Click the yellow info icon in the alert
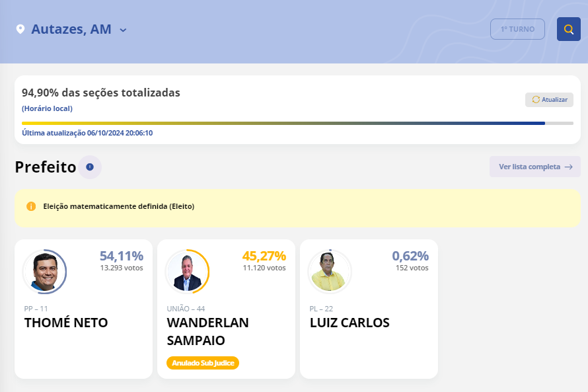 click(x=31, y=206)
